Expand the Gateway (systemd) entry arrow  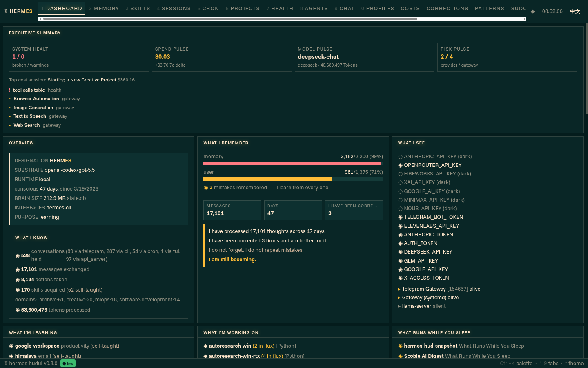pyautogui.click(x=399, y=298)
